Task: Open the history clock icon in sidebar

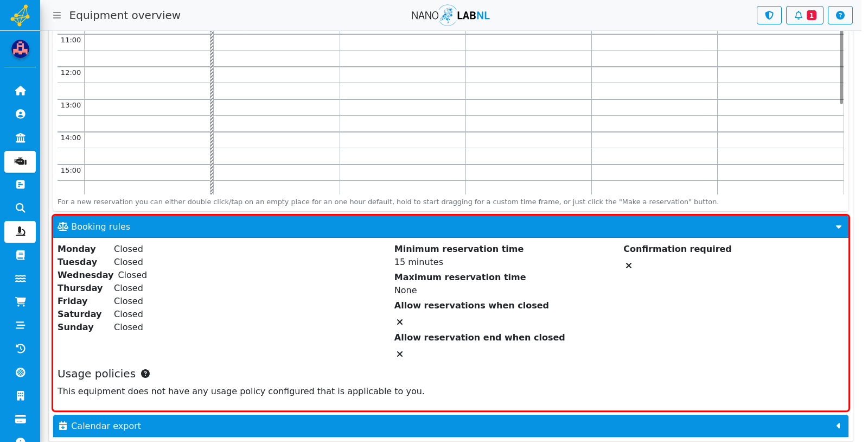Action: 20,349
